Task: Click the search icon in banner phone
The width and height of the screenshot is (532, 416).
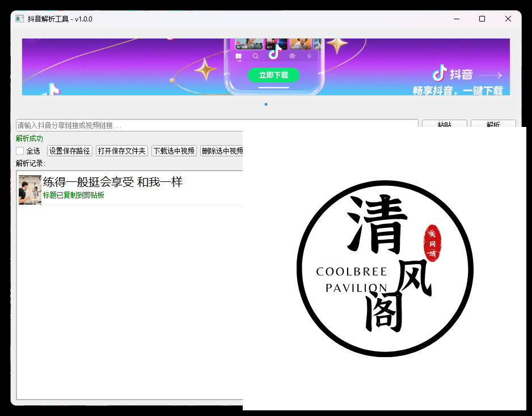Action: [x=255, y=56]
